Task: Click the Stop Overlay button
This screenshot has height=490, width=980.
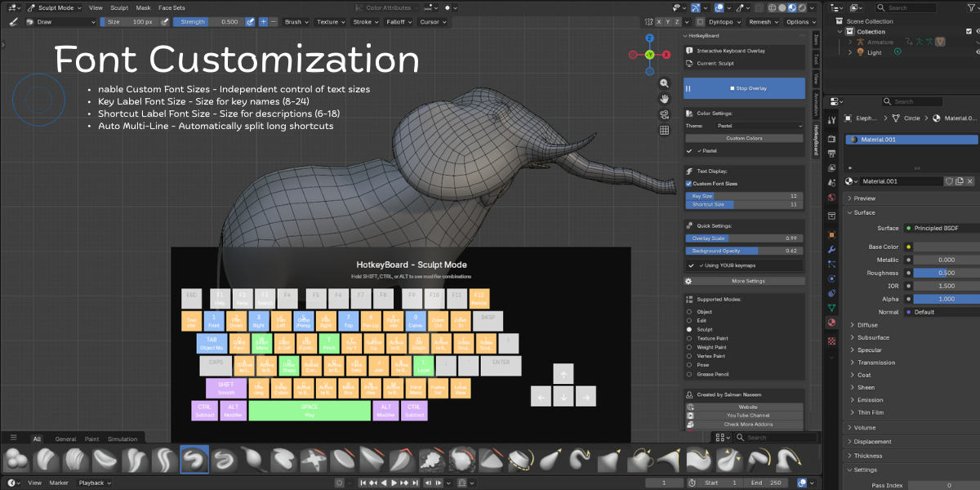Action: (744, 88)
